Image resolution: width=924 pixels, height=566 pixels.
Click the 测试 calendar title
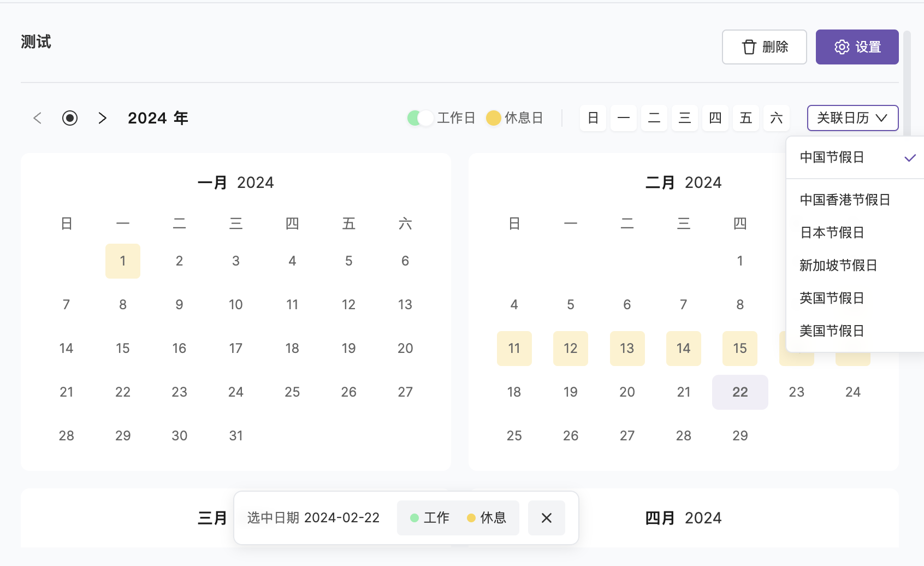coord(36,42)
